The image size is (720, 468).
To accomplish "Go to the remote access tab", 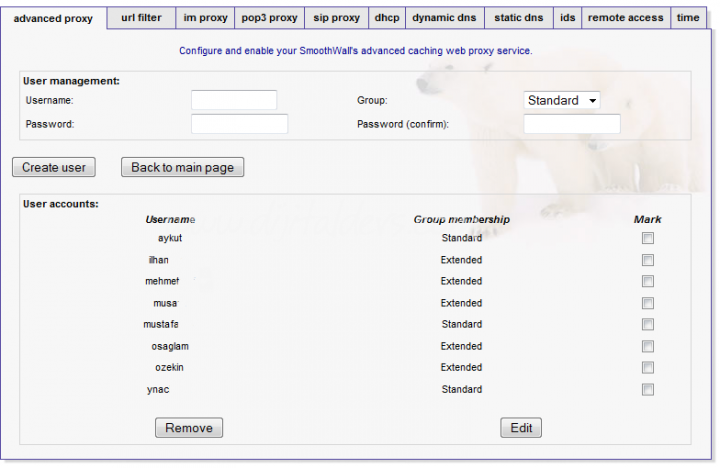I will click(625, 18).
